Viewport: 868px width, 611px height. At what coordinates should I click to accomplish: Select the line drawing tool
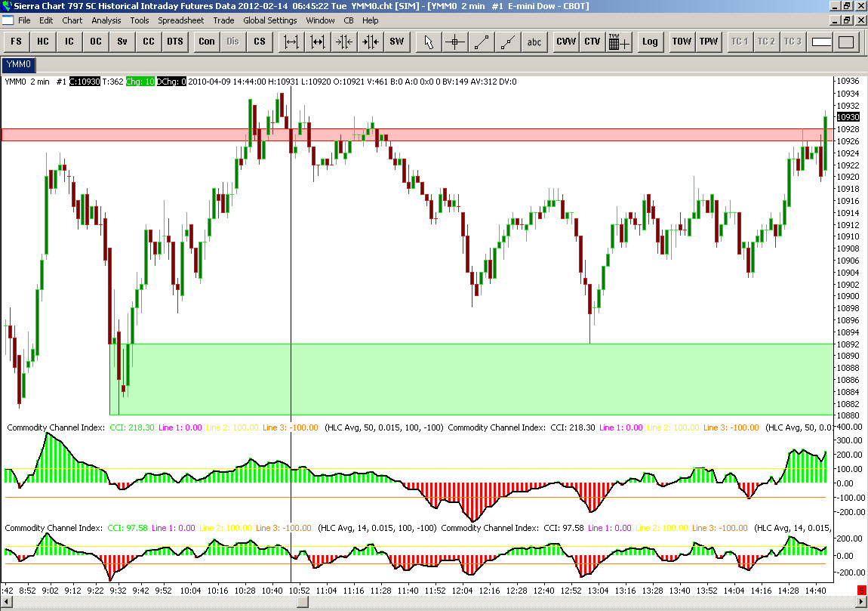pyautogui.click(x=482, y=42)
